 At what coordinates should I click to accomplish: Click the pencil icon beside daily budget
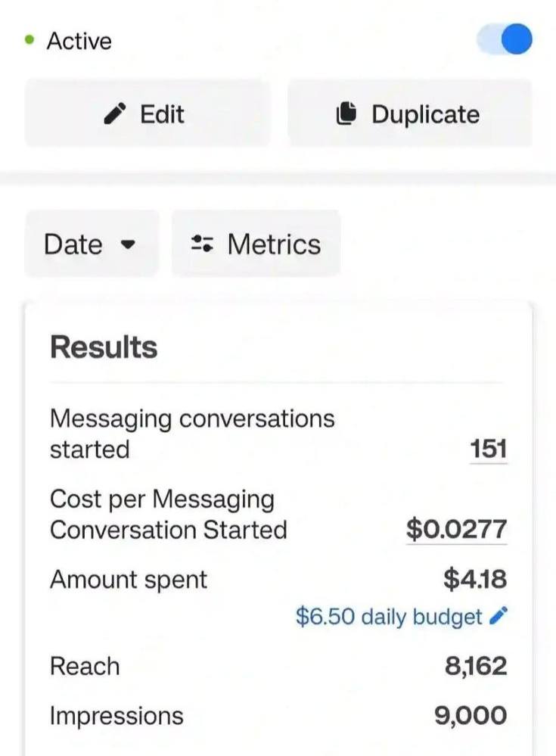click(x=499, y=617)
